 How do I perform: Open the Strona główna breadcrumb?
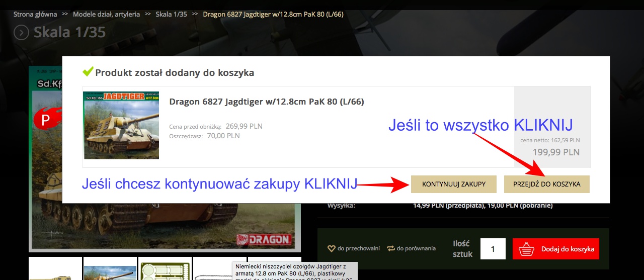coord(35,14)
